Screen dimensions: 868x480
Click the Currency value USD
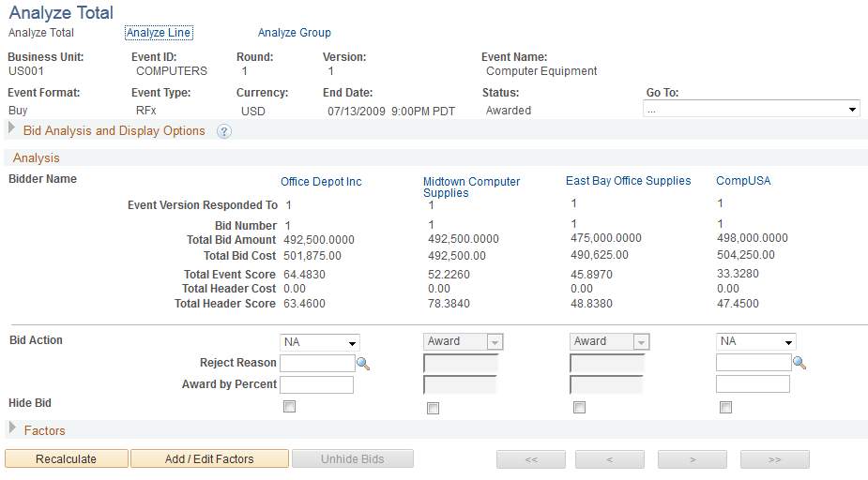[x=253, y=112]
